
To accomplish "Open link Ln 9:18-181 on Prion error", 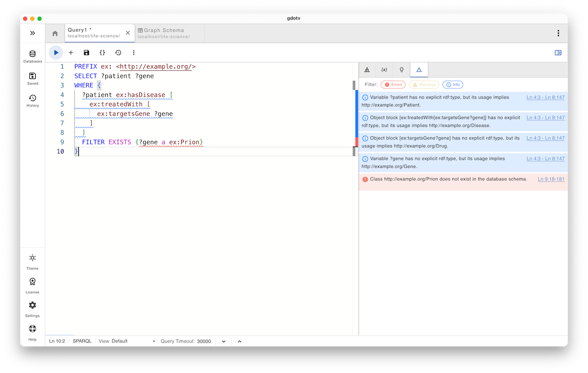I will coord(551,179).
